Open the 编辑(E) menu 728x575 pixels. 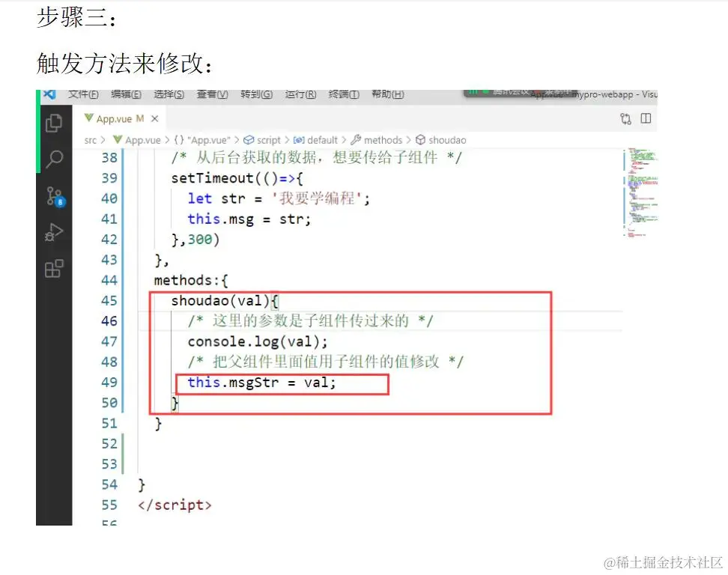[126, 94]
